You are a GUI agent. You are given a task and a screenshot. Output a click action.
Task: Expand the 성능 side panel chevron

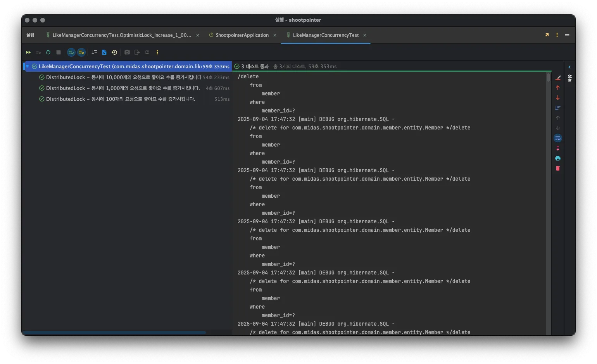pyautogui.click(x=569, y=67)
